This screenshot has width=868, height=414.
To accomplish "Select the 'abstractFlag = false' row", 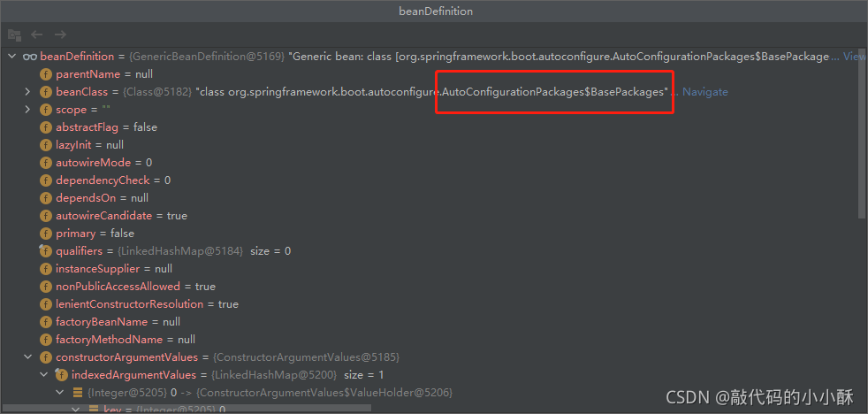I will pyautogui.click(x=106, y=127).
